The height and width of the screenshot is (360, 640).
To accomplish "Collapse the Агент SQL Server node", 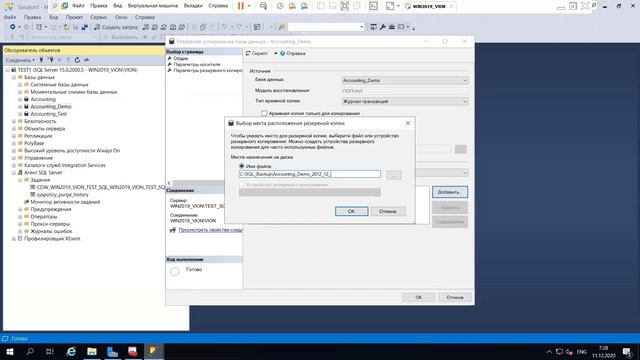I will pyautogui.click(x=14, y=173).
